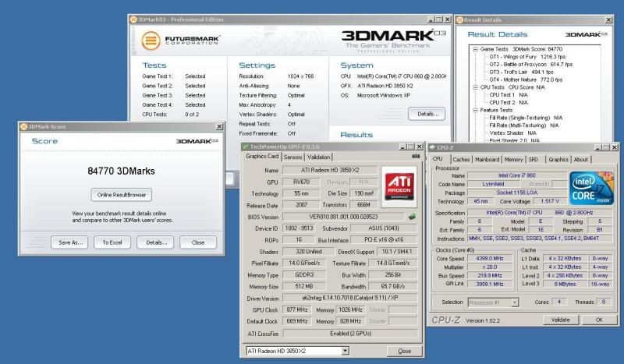The height and width of the screenshot is (364, 624).
Task: Select the GT2 - Battle of Proxycon row
Action: pyautogui.click(x=531, y=65)
